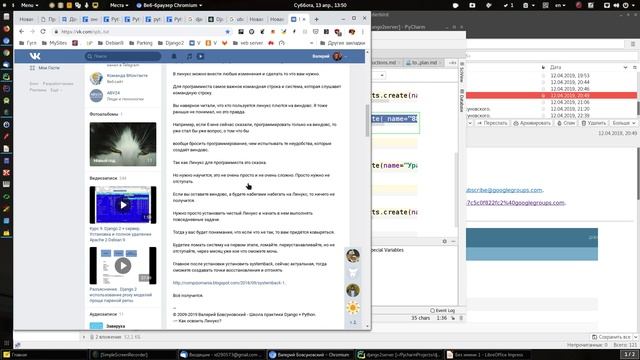Click the sun avatar in the VK chat sidebar
The width and height of the screenshot is (640, 360).
tap(353, 307)
